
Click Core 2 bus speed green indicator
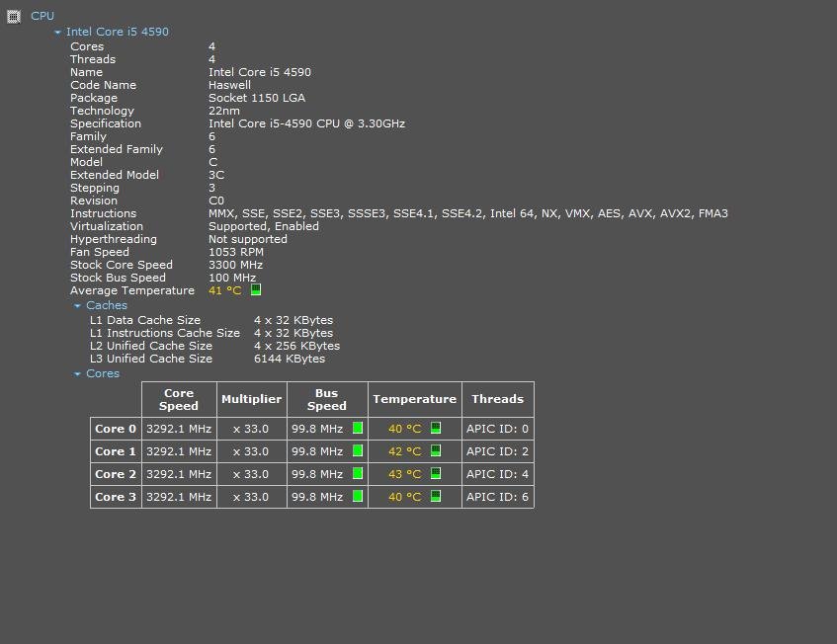tap(358, 474)
